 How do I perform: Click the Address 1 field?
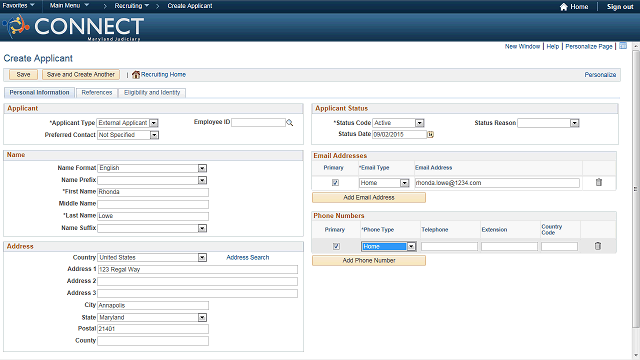[x=198, y=269]
